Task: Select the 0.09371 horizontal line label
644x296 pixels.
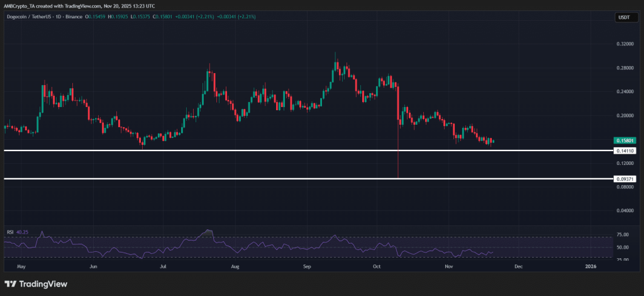Action: [626, 179]
